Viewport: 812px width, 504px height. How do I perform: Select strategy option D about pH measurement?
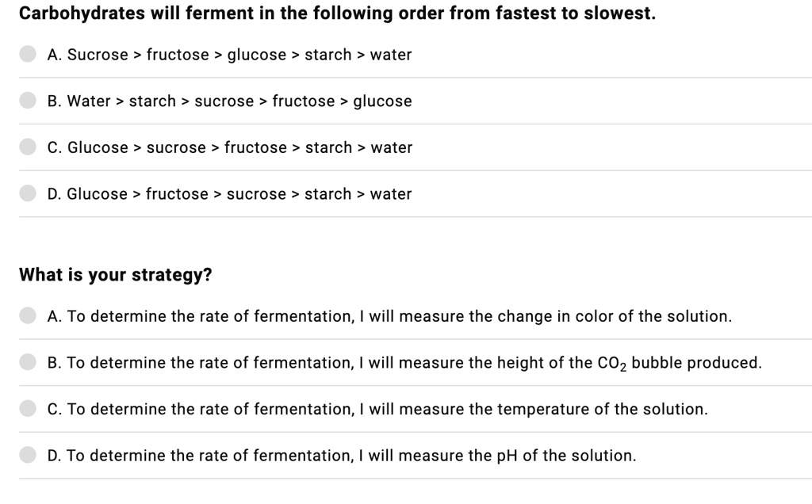28,456
